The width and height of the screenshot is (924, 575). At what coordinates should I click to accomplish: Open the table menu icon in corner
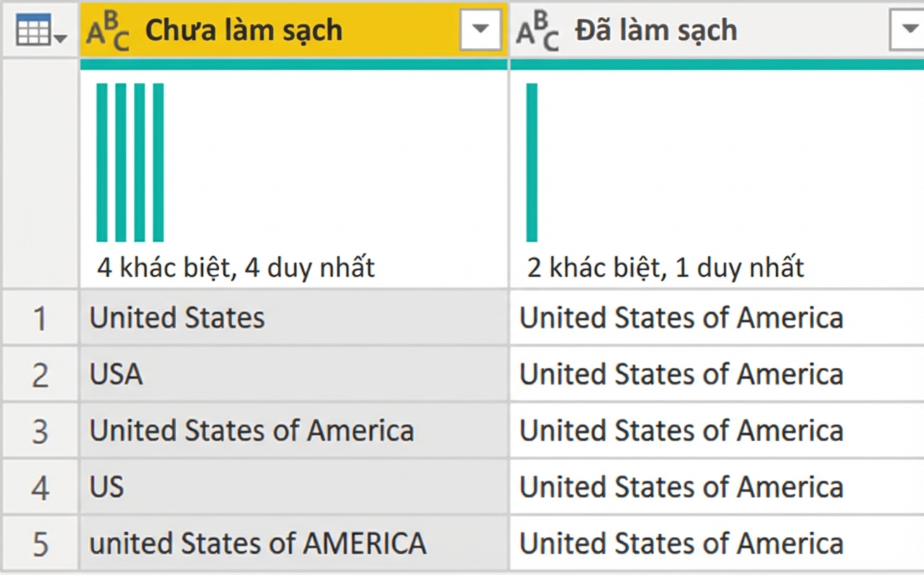coord(40,31)
